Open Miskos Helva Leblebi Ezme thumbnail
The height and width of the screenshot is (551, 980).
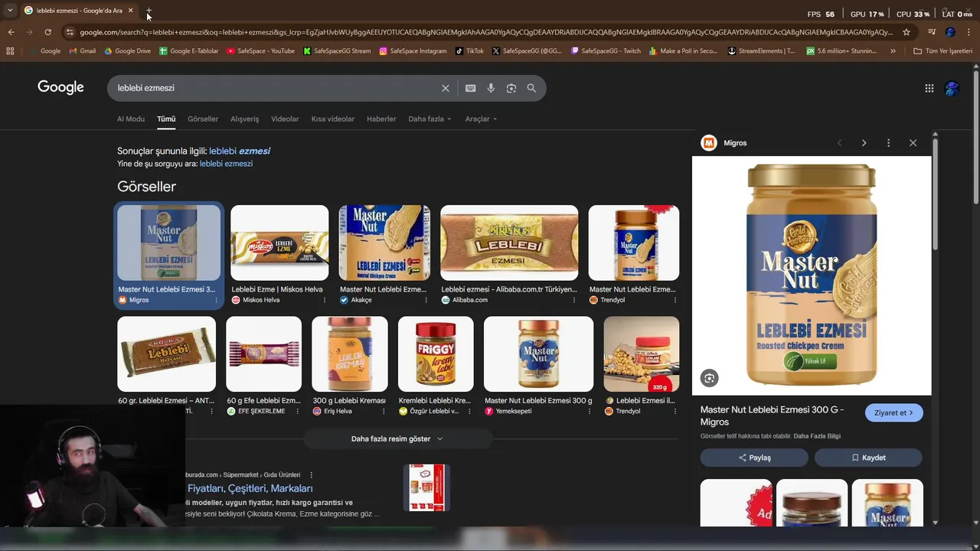coord(279,243)
